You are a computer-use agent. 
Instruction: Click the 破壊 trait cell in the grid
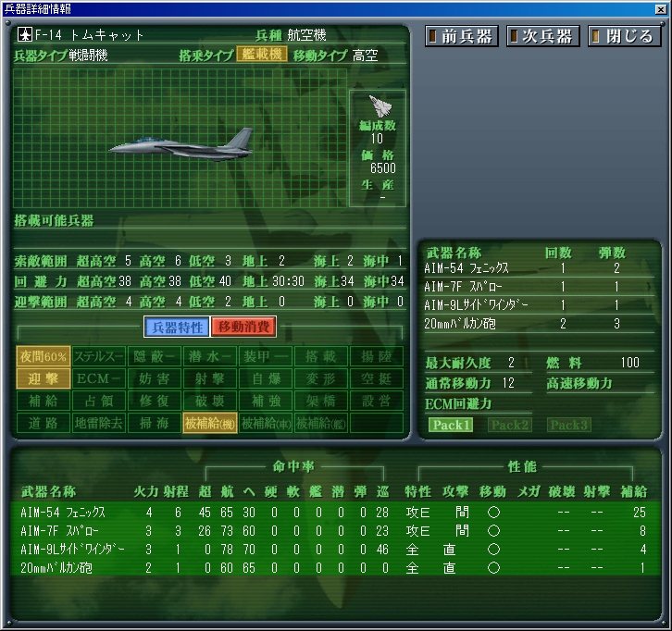[x=209, y=401]
